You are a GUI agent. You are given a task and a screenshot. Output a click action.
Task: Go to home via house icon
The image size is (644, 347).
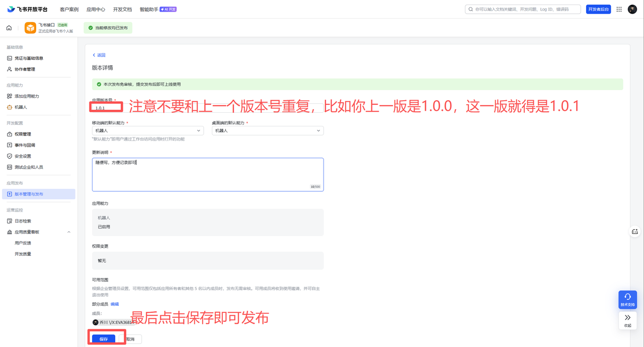click(9, 28)
